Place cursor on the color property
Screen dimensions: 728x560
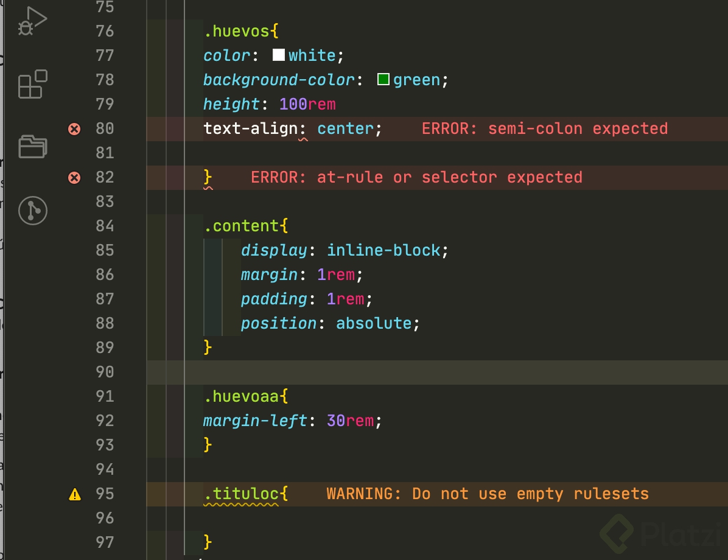(226, 56)
